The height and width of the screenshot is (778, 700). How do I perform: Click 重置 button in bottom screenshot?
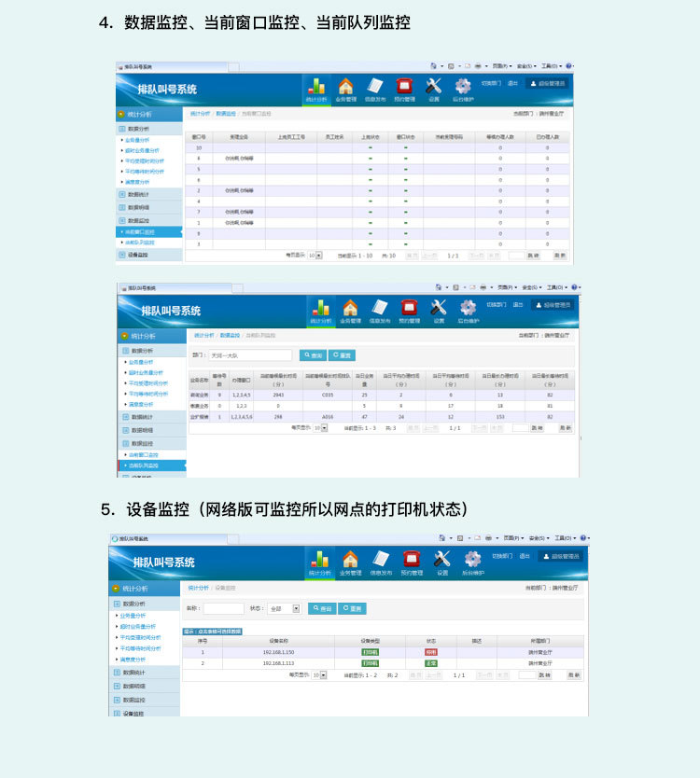352,609
